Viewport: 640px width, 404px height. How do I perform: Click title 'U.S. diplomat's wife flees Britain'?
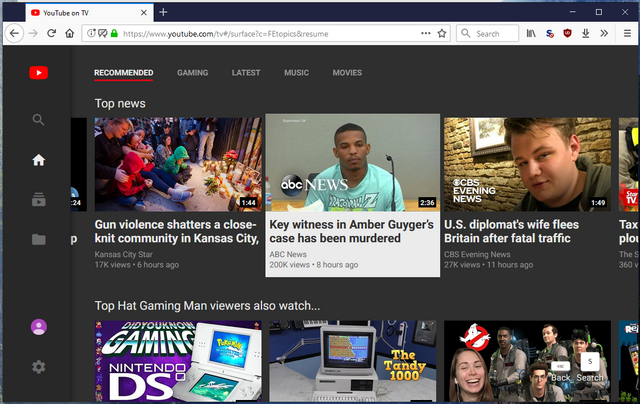pos(511,231)
